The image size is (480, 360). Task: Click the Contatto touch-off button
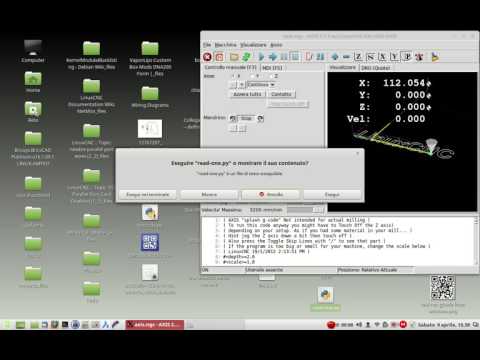(x=281, y=94)
